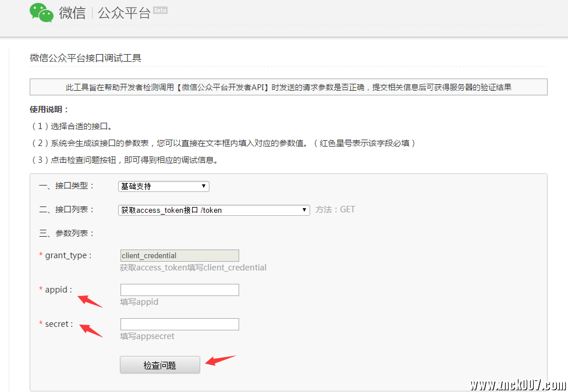Image resolution: width=568 pixels, height=392 pixels.
Task: Click the 方法：GET label
Action: coord(335,209)
